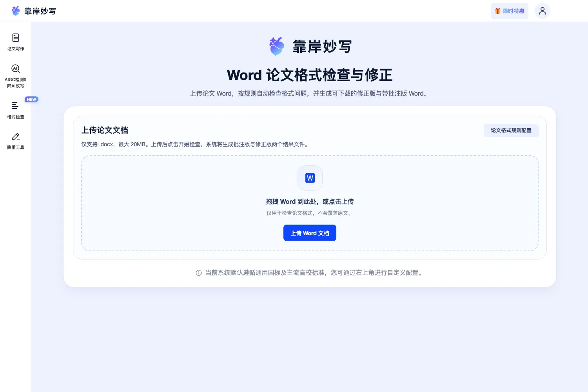Image resolution: width=588 pixels, height=392 pixels.
Task: Click the 靠岸妙写 brand name in header
Action: pos(40,11)
